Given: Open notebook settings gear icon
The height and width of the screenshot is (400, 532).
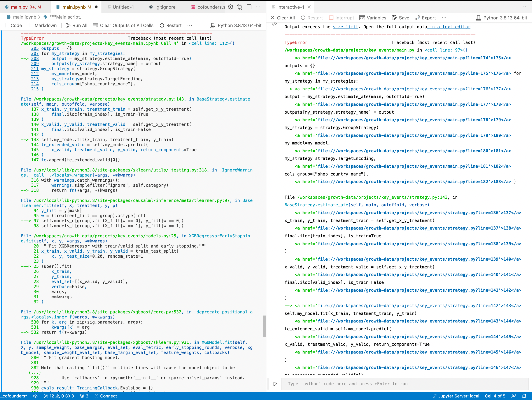Looking at the screenshot, I should (x=230, y=7).
